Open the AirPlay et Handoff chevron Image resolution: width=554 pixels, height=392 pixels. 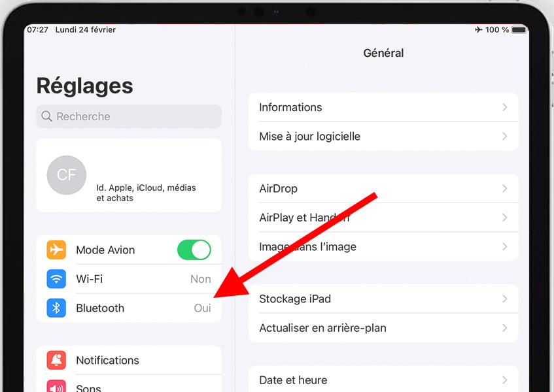coord(504,218)
